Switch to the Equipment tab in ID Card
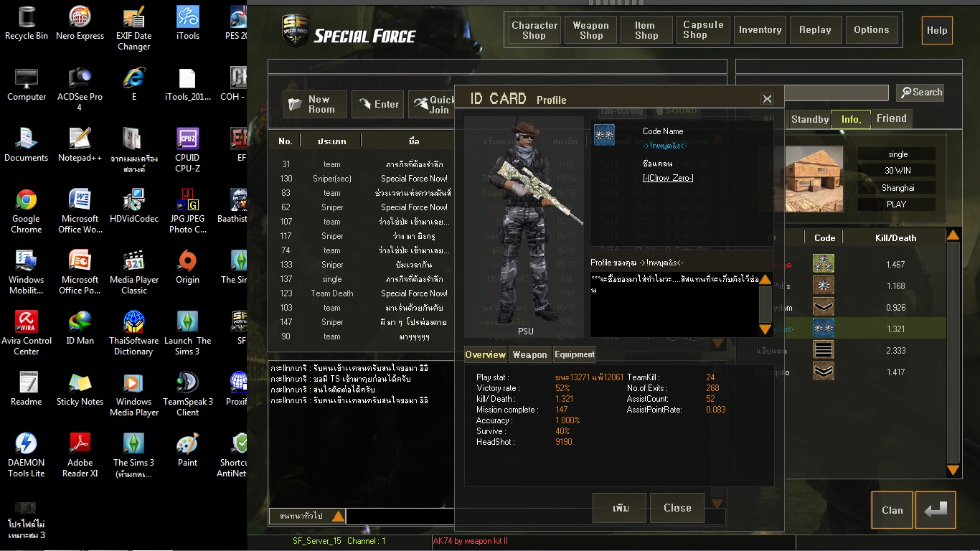This screenshot has width=980, height=551. click(x=575, y=354)
